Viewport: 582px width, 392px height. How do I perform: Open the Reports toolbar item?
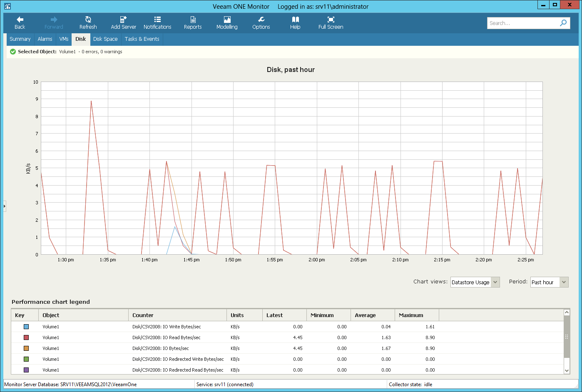click(193, 23)
